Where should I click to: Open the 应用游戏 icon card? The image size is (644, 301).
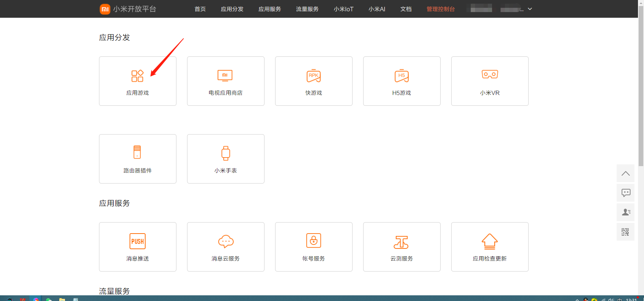tap(137, 76)
